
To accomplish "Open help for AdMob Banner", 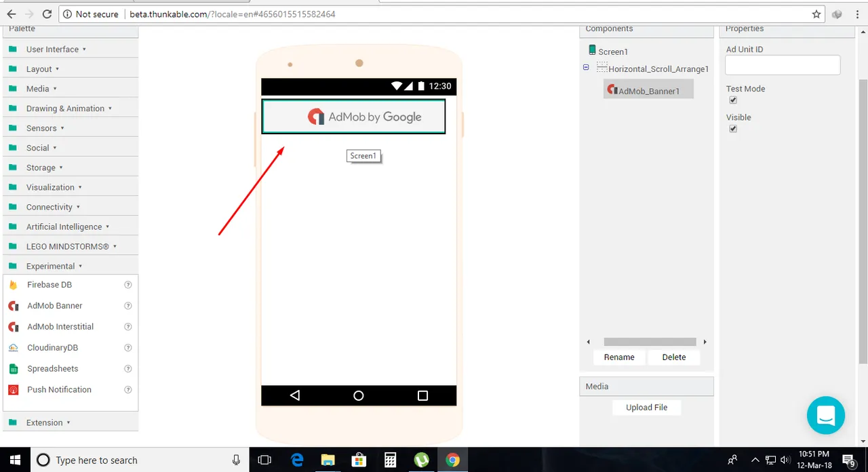I will pyautogui.click(x=127, y=306).
